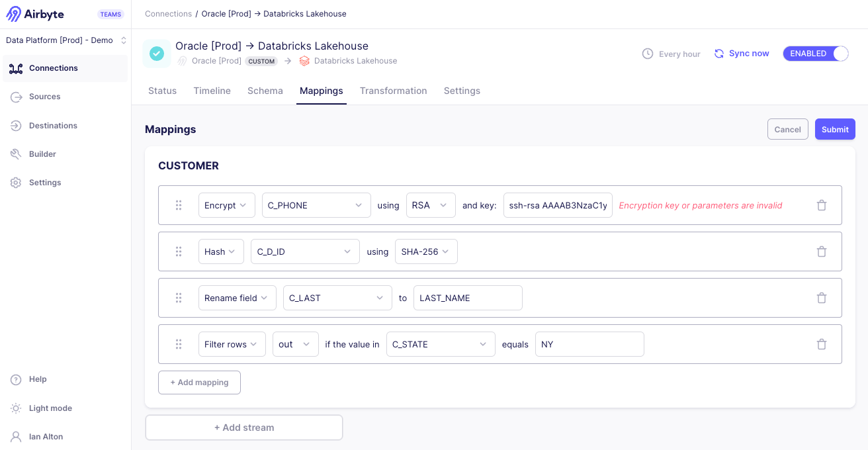Screen dimensions: 868x450
Task: Click the Ian Alton user icon
Action: click(x=17, y=437)
